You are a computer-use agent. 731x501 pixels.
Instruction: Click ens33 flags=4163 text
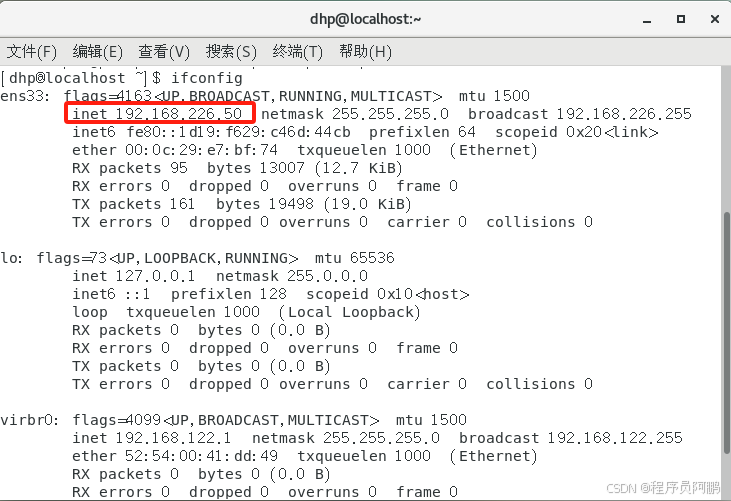coord(108,96)
